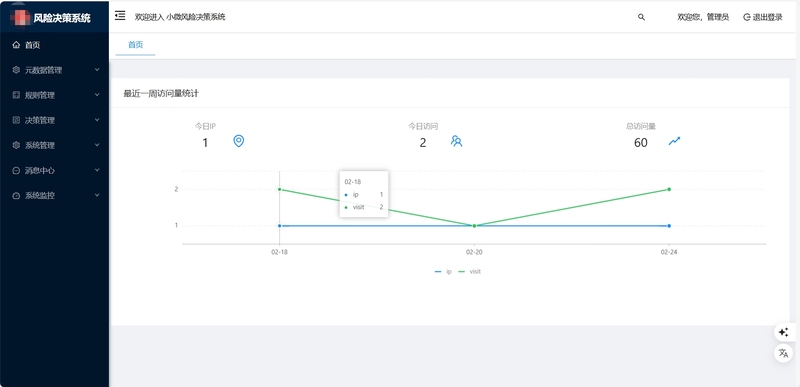
Task: Open the 系统管理 submenu chevron
Action: point(97,145)
